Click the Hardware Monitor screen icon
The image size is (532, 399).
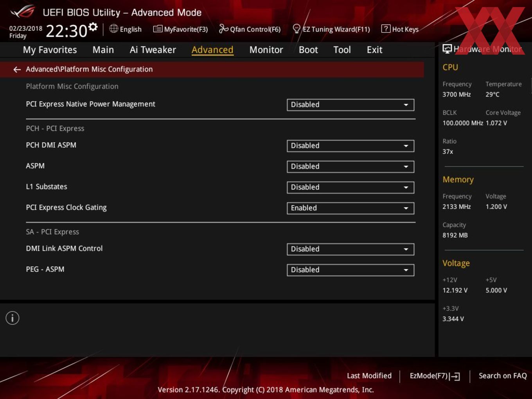[x=447, y=49]
